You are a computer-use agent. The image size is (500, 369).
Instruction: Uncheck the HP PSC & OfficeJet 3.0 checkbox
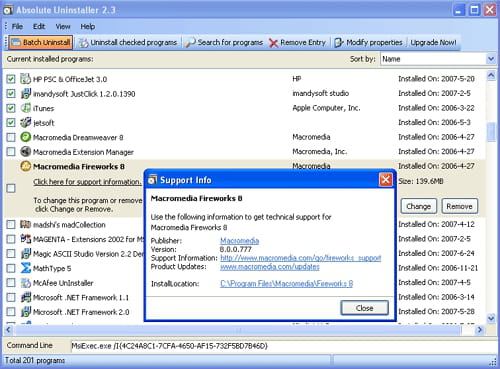(11, 79)
